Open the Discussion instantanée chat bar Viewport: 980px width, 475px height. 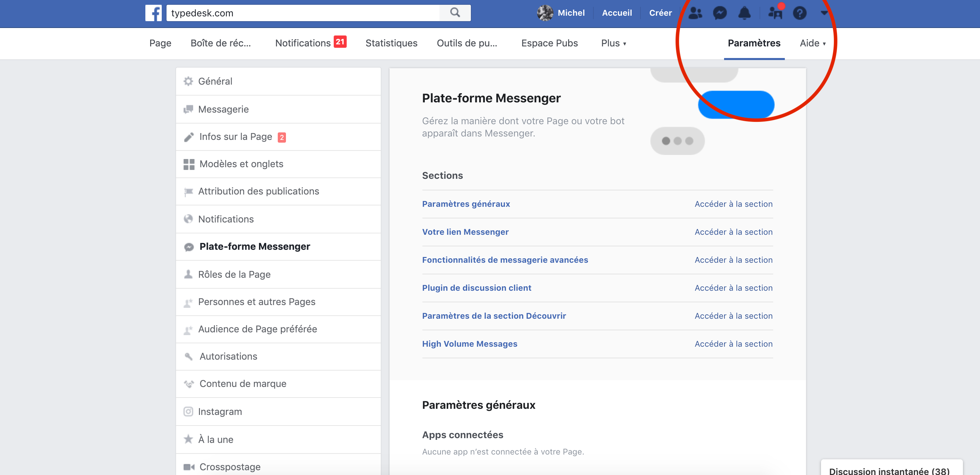pyautogui.click(x=889, y=471)
